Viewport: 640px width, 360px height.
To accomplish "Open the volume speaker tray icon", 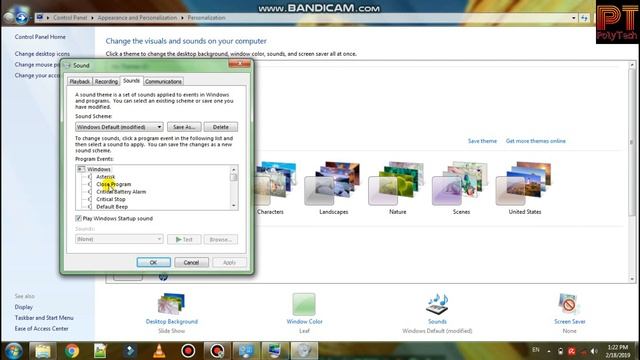I will (x=594, y=351).
